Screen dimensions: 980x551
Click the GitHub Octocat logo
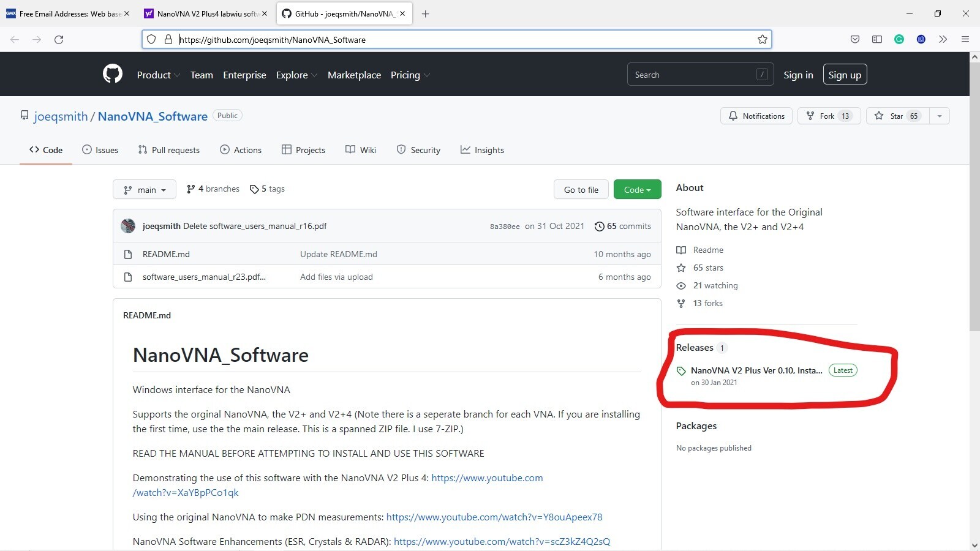pos(113,74)
